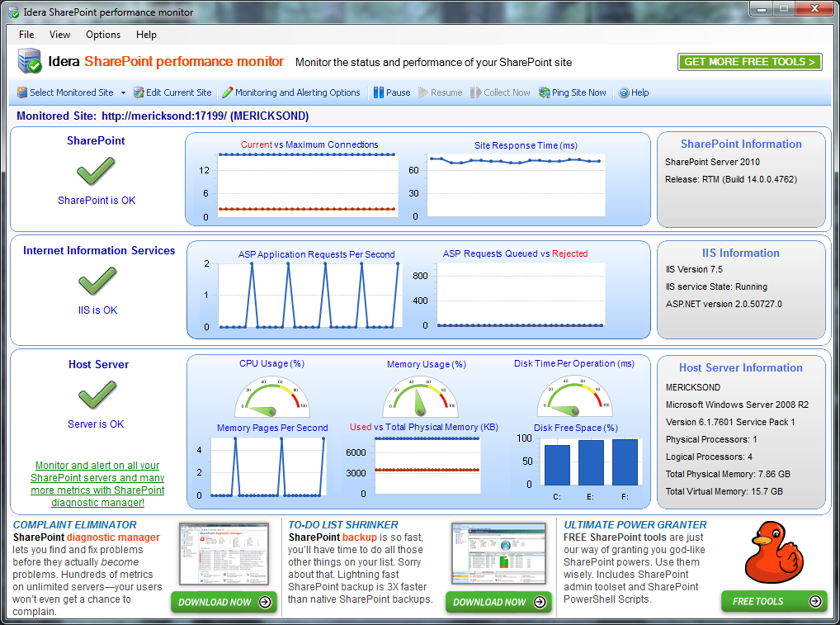Click the F: disk free space bar
840x625 pixels.
(625, 462)
